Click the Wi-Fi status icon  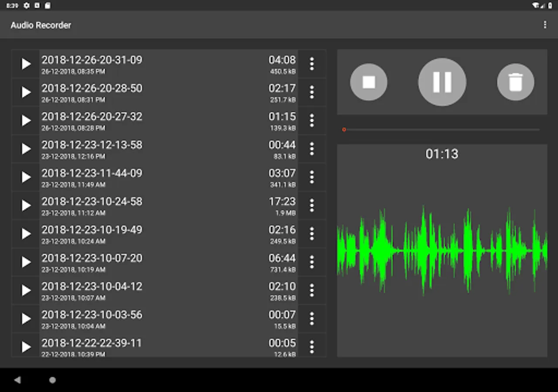(x=536, y=6)
